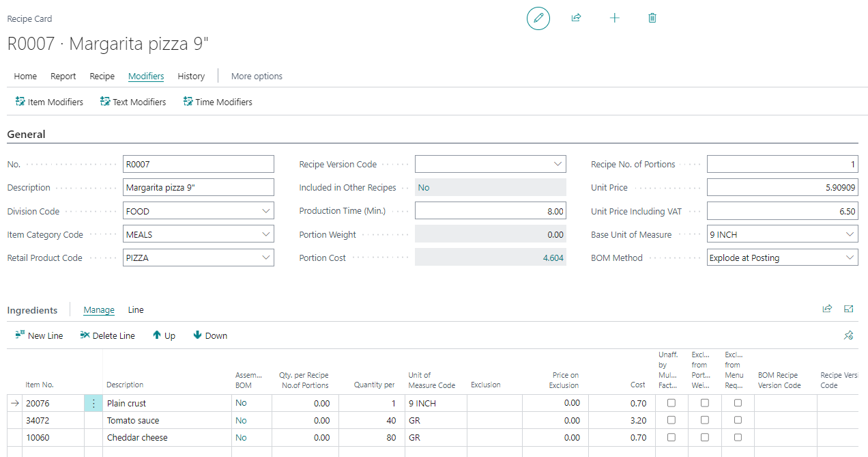The width and height of the screenshot is (868, 457).
Task: Click the New Line button
Action: (39, 335)
